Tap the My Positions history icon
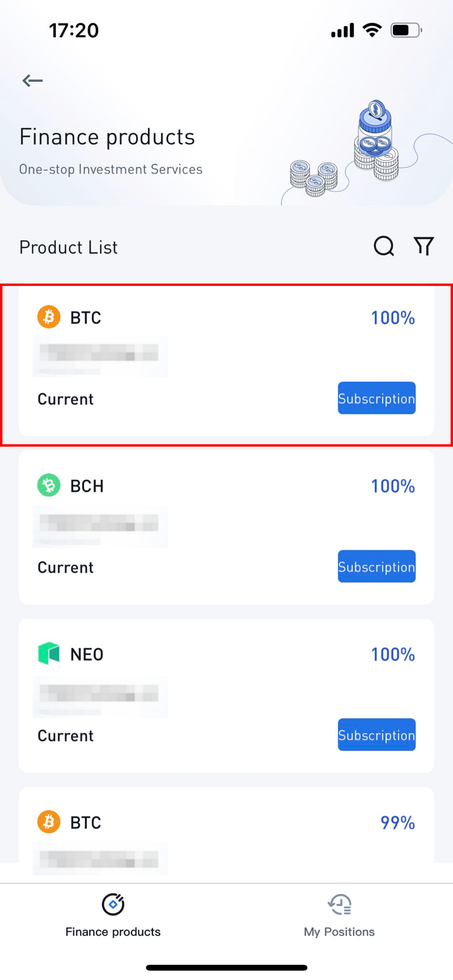This screenshot has height=980, width=453. 339,903
